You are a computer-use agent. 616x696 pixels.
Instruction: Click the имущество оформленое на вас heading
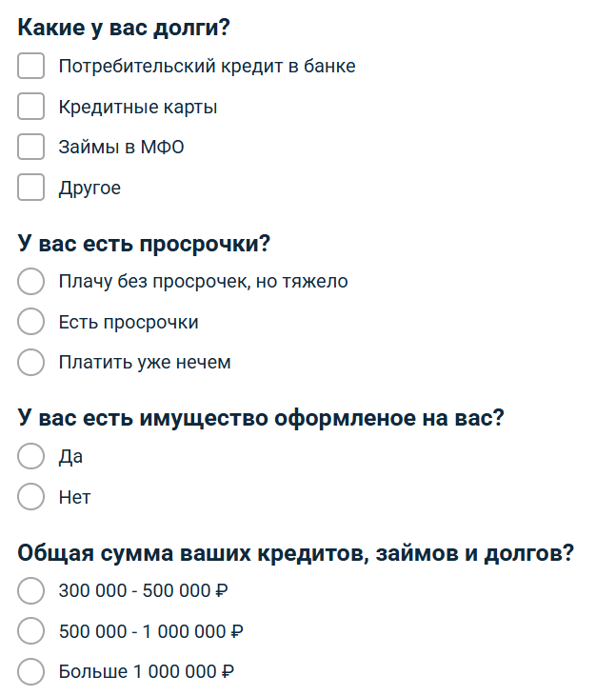pyautogui.click(x=261, y=418)
